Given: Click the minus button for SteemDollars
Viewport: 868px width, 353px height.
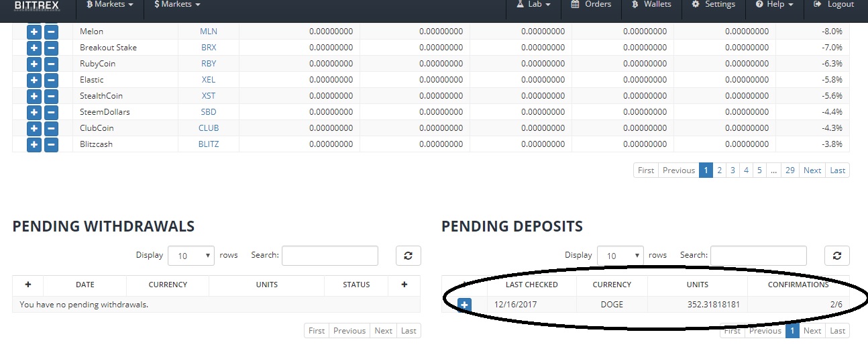Looking at the screenshot, I should 51,112.
